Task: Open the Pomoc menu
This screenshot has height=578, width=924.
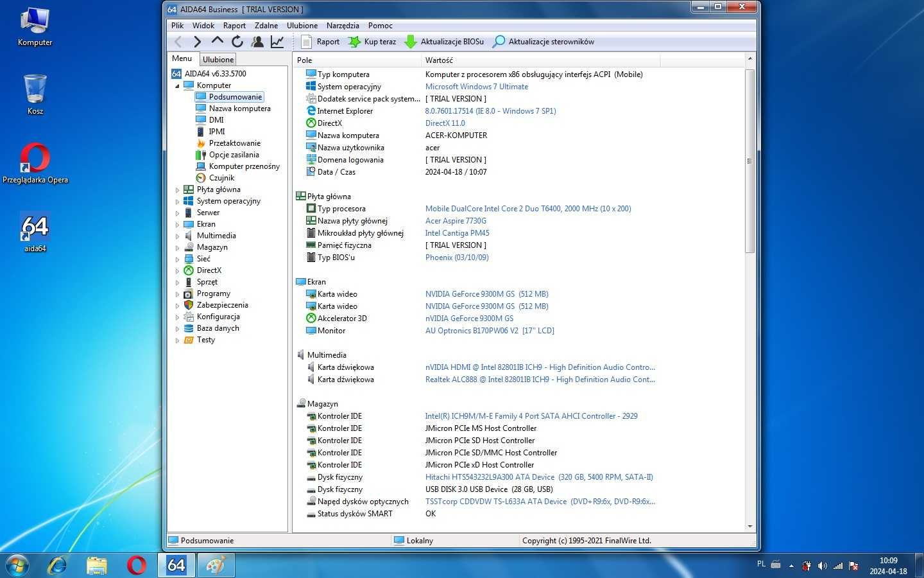Action: click(381, 26)
